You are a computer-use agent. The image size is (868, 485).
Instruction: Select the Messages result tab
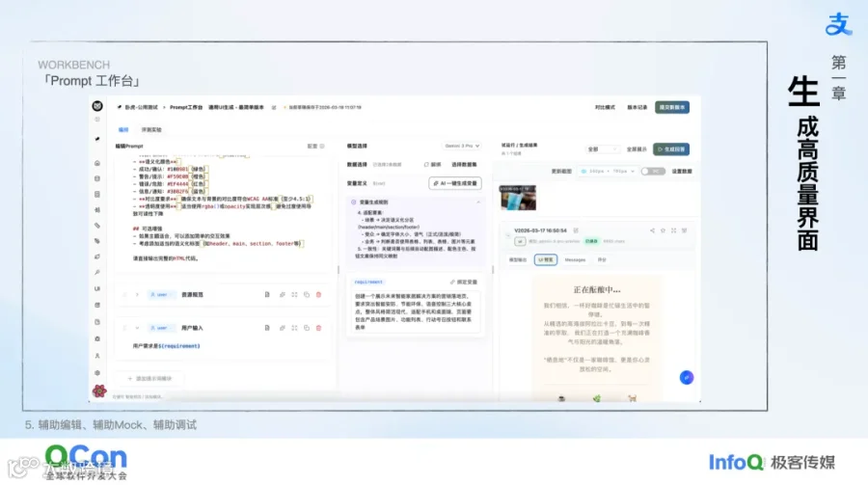point(575,259)
